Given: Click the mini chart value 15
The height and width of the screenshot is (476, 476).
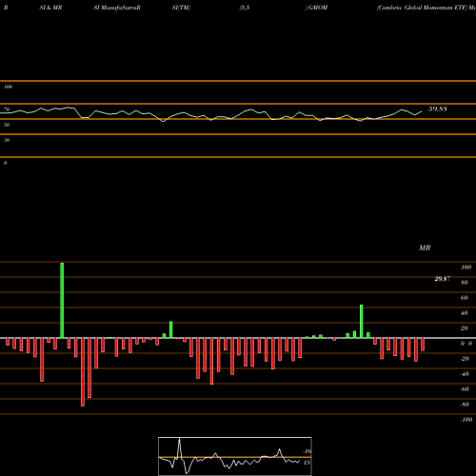Looking at the screenshot, I should [x=307, y=463].
